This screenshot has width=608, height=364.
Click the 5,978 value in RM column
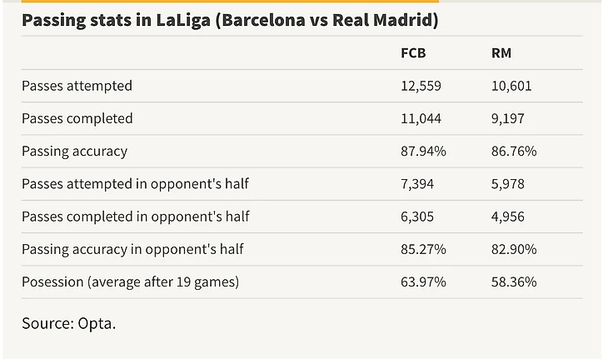click(508, 184)
